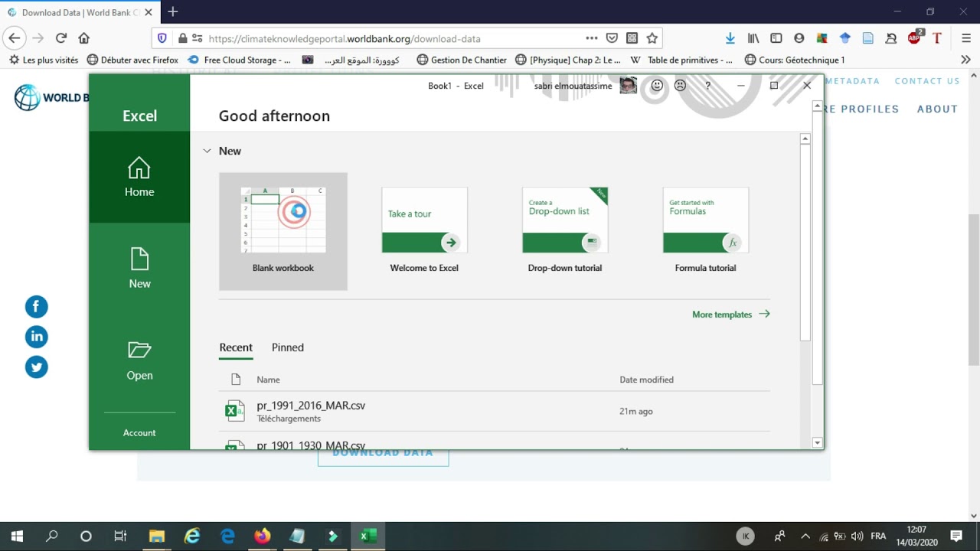Save page to Pocket

coord(612,38)
